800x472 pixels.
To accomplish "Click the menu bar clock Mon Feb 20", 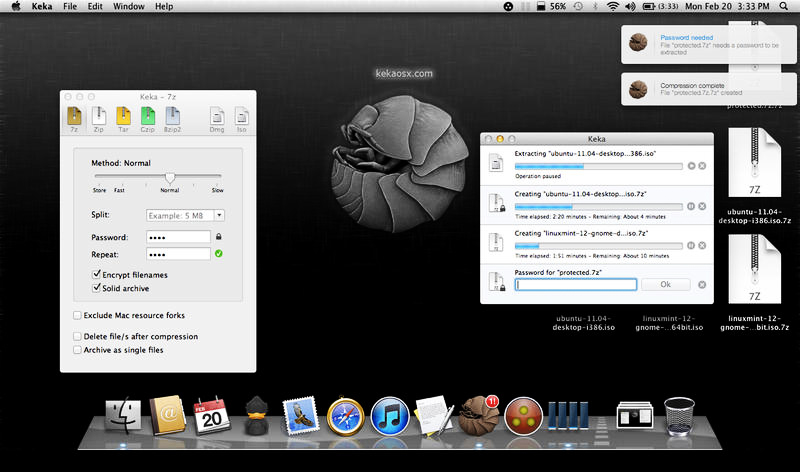I will tap(727, 6).
